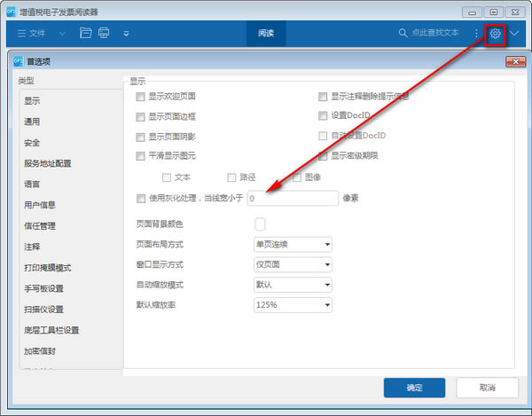Open the 窗口显示方式 dropdown
The image size is (532, 416).
click(x=293, y=264)
